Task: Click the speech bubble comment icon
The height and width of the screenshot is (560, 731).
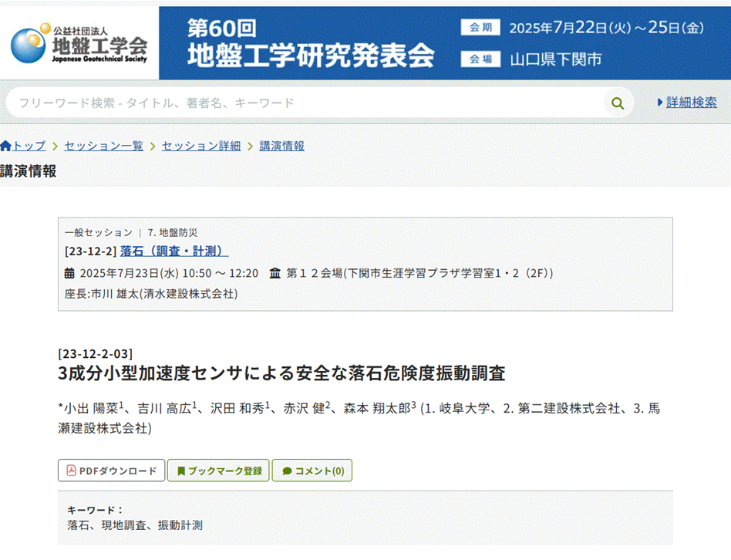Action: 287,471
